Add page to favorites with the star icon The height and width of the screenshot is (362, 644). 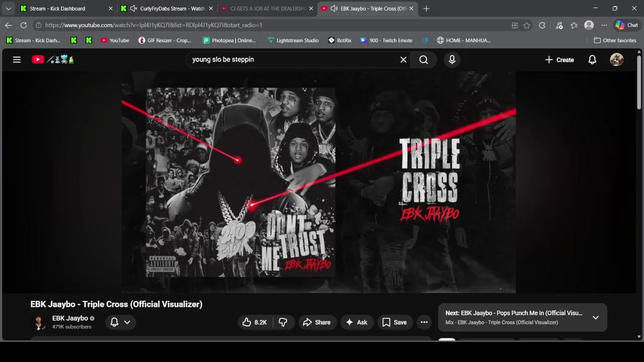(x=527, y=25)
